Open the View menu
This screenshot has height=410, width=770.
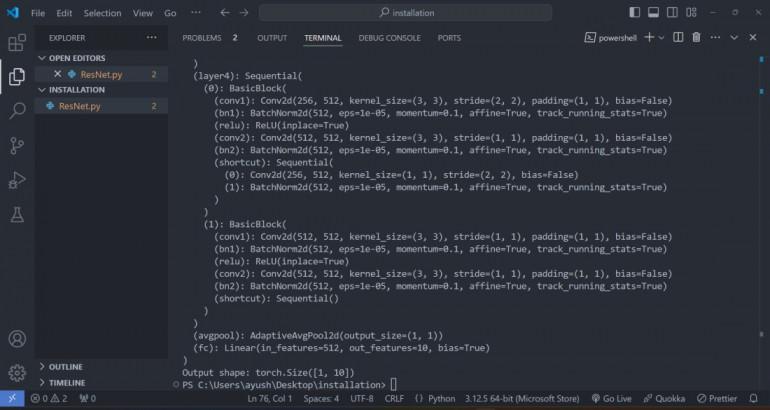(142, 13)
